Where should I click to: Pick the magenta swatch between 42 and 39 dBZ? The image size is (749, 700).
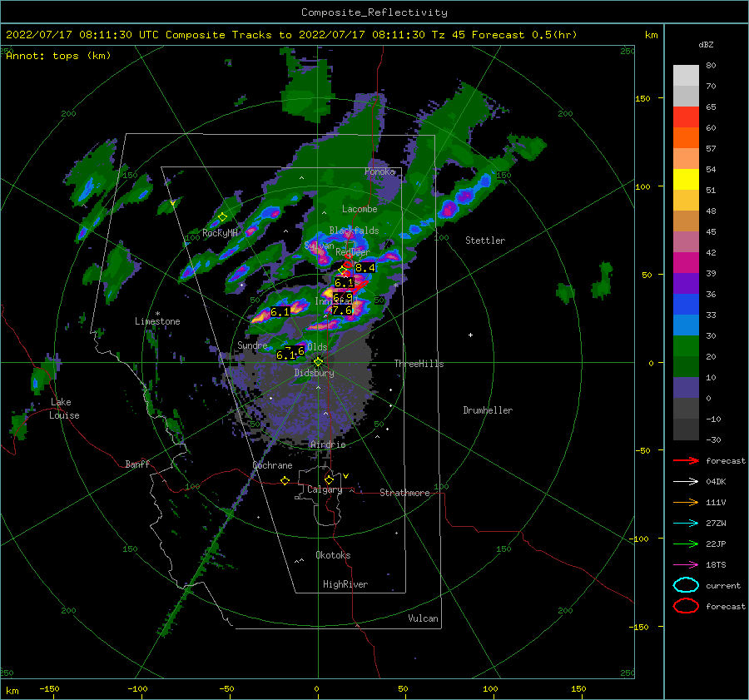(686, 263)
